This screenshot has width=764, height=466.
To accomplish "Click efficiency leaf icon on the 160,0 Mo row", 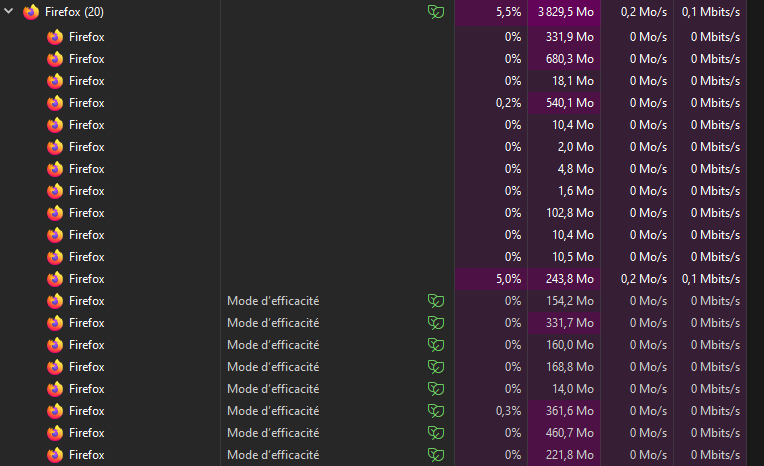I will [436, 345].
